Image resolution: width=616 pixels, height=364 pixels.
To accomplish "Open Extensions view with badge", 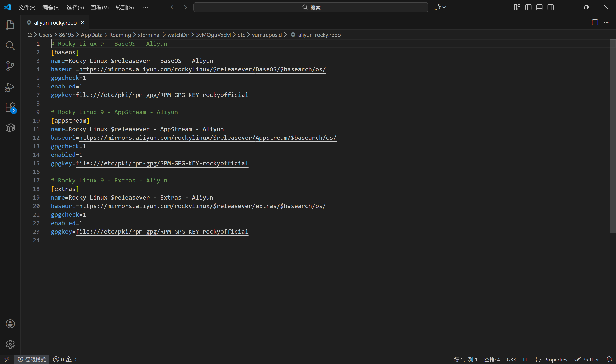I will coord(10,107).
